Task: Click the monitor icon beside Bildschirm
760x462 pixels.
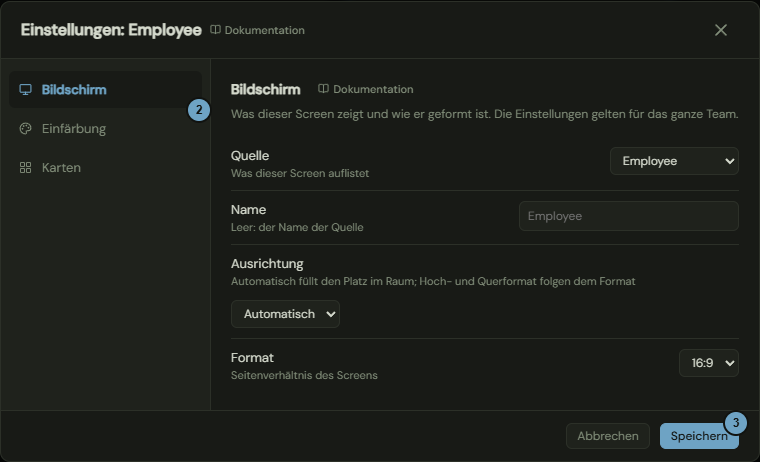Action: (25, 90)
